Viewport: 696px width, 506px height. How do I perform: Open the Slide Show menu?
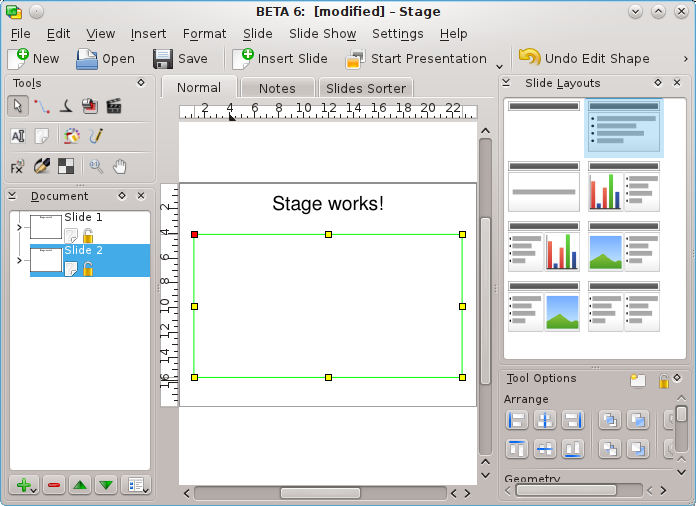[322, 34]
